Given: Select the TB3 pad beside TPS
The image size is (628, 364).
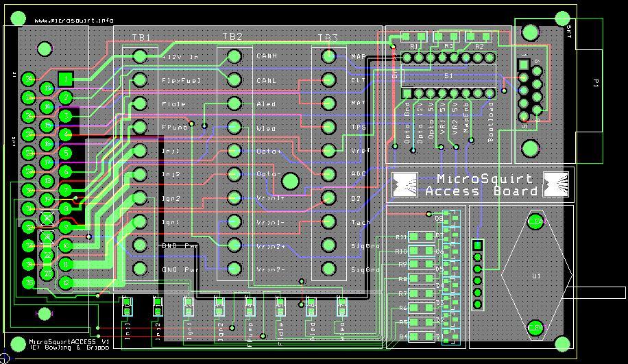Looking at the screenshot, I should (x=328, y=127).
